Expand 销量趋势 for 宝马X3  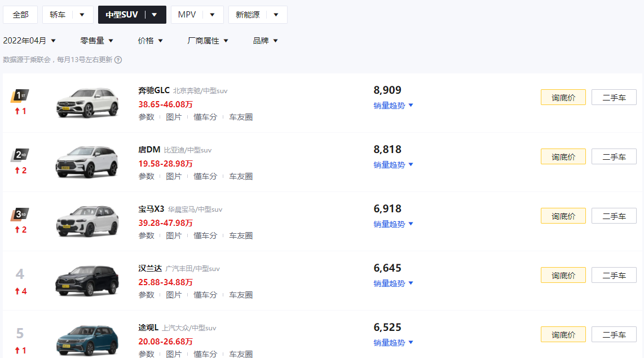[393, 224]
